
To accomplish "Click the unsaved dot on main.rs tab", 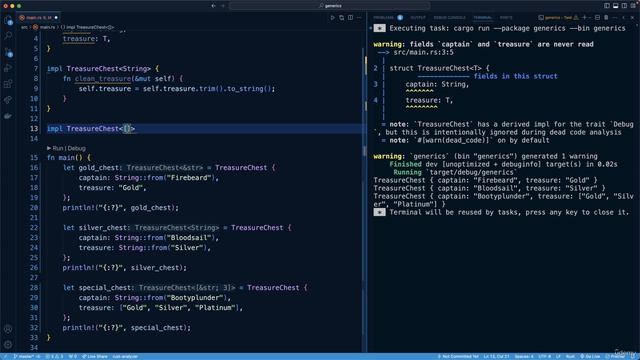I will tap(56, 18).
